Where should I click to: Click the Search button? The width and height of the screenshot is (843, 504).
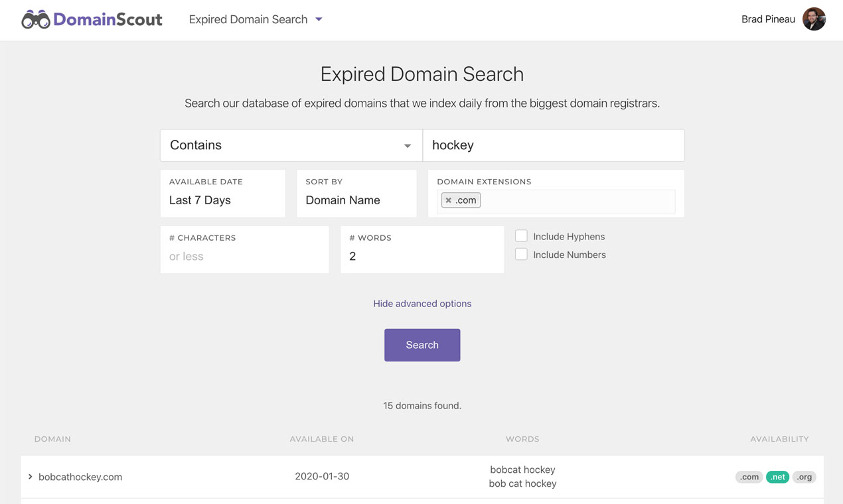[x=422, y=345]
